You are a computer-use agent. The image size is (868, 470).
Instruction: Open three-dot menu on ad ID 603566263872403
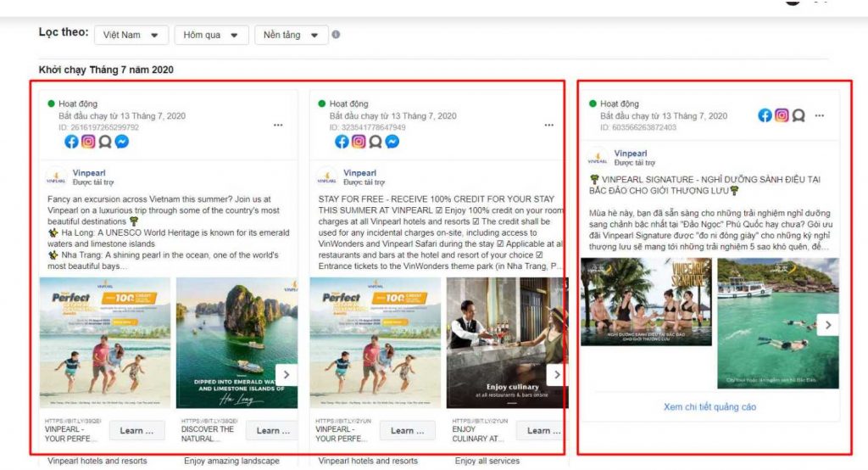point(820,116)
